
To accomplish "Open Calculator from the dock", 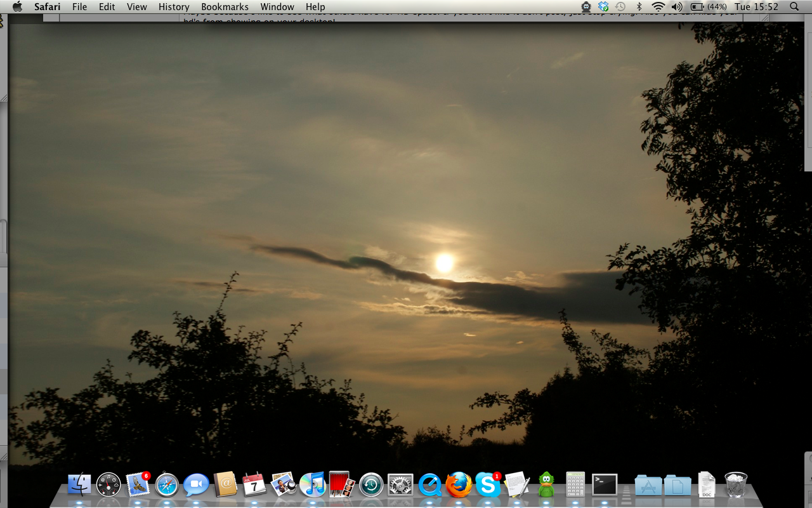I will 575,485.
